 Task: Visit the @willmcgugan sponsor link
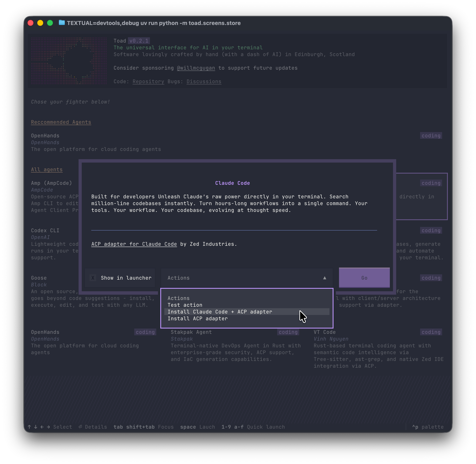point(196,68)
